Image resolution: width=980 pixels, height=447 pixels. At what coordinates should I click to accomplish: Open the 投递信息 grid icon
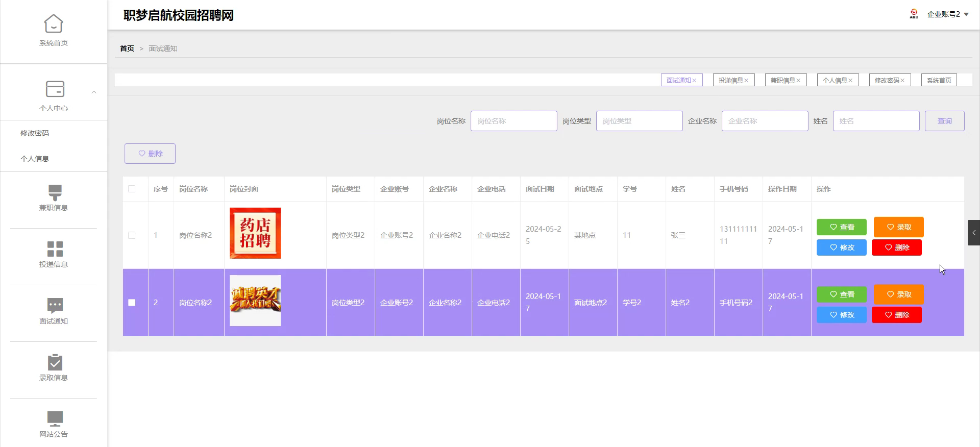pyautogui.click(x=55, y=249)
